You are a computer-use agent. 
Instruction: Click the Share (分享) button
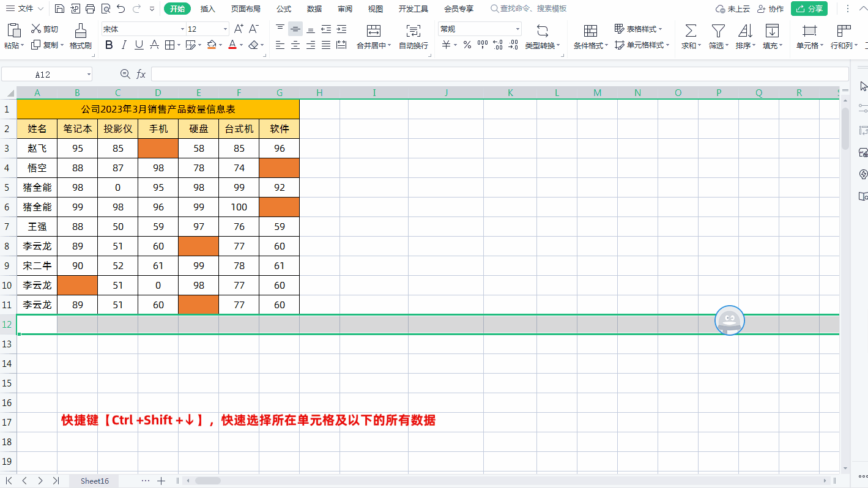(x=809, y=9)
